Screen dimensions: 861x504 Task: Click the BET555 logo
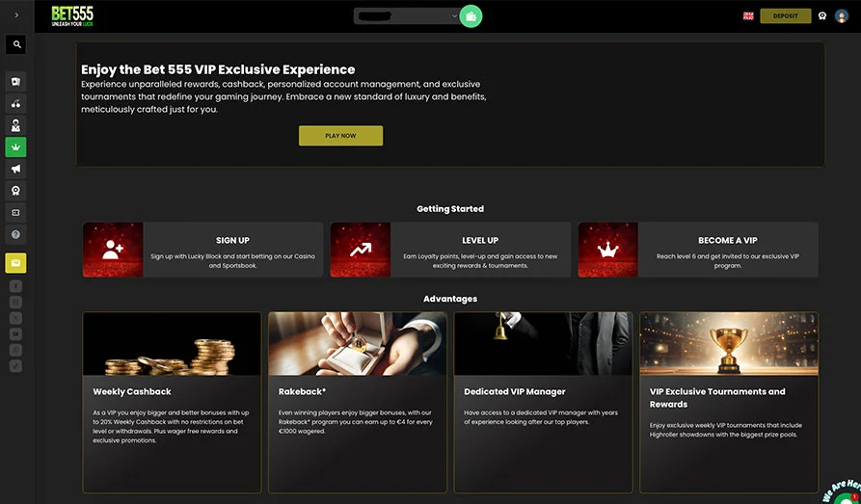click(x=72, y=16)
